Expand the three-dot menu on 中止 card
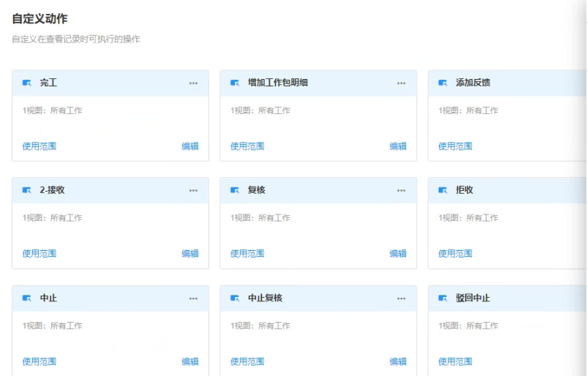 (x=193, y=298)
